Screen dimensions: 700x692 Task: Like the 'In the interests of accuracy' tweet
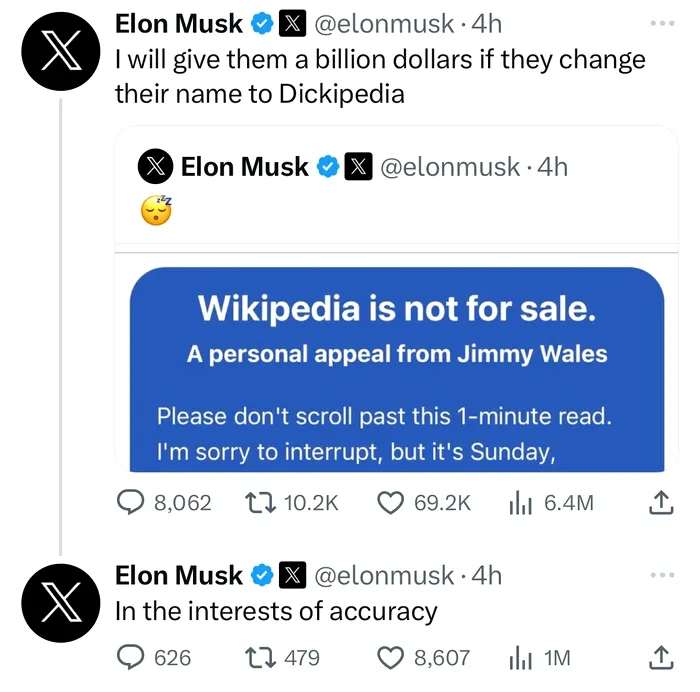click(390, 657)
